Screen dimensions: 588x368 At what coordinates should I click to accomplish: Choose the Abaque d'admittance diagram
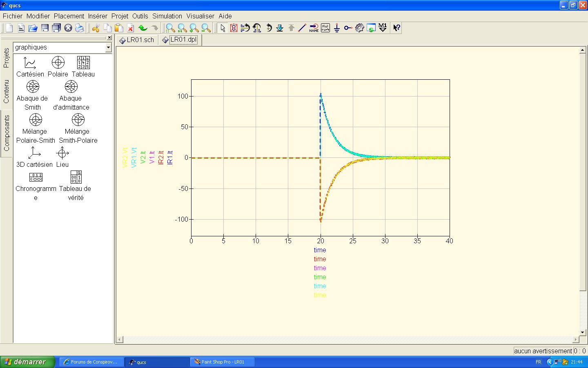click(x=71, y=96)
